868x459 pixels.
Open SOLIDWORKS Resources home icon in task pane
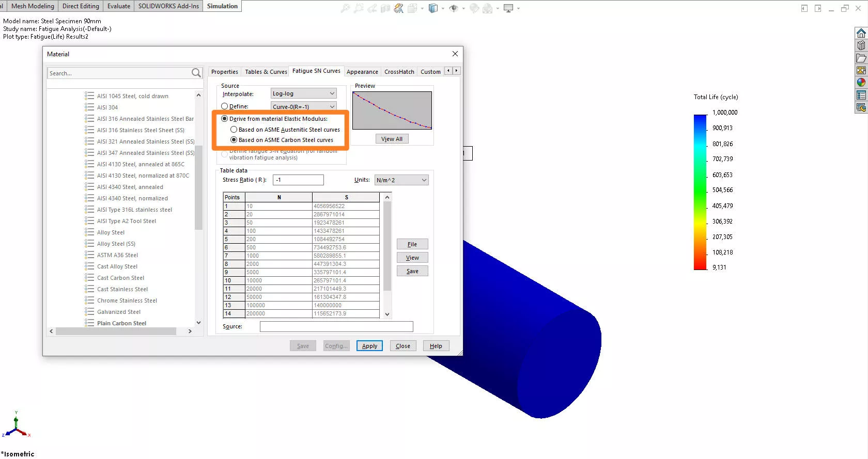tap(861, 34)
